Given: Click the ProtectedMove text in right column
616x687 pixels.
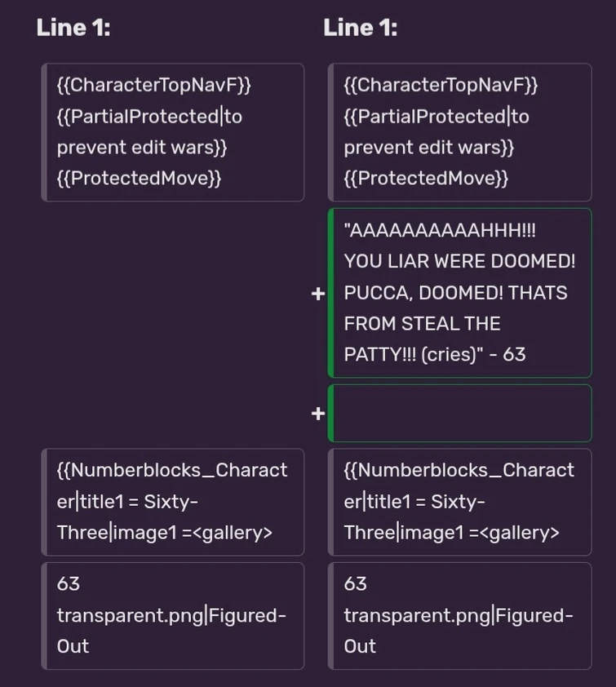Looking at the screenshot, I should click(426, 179).
